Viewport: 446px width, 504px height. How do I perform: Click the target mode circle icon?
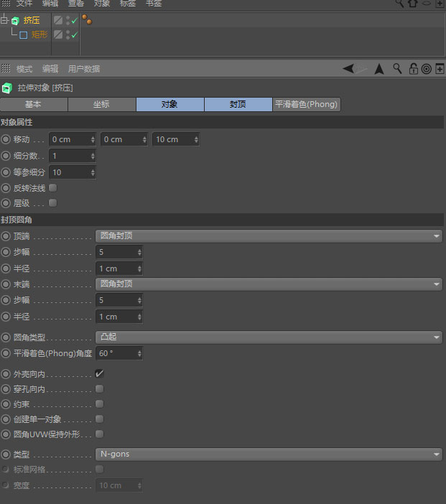pos(427,69)
